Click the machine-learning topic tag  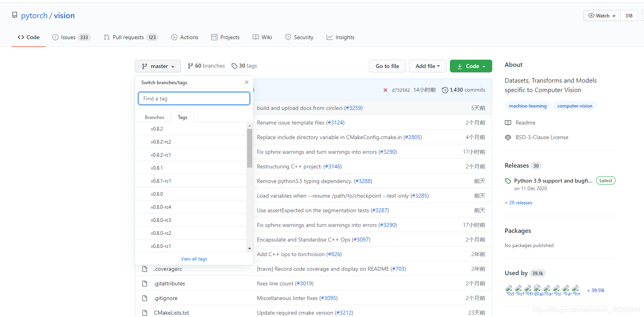(528, 106)
